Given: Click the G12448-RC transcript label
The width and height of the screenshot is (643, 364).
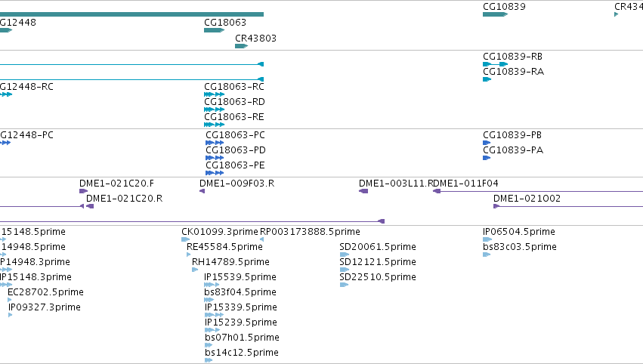Looking at the screenshot, I should coord(26,87).
